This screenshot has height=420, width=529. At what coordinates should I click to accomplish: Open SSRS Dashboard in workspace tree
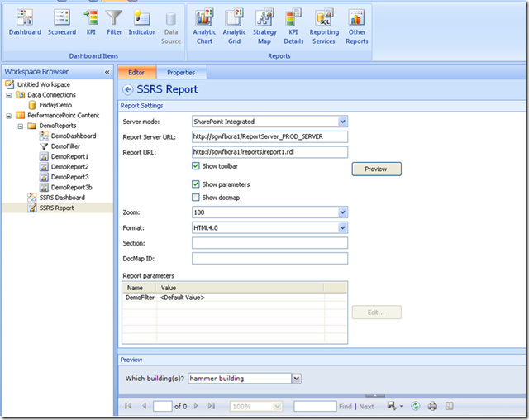point(62,198)
